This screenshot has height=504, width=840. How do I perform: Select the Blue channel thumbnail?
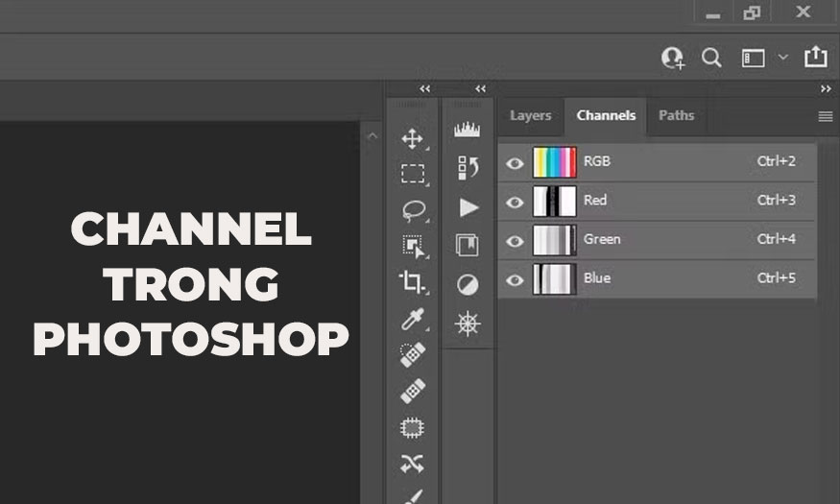click(555, 279)
